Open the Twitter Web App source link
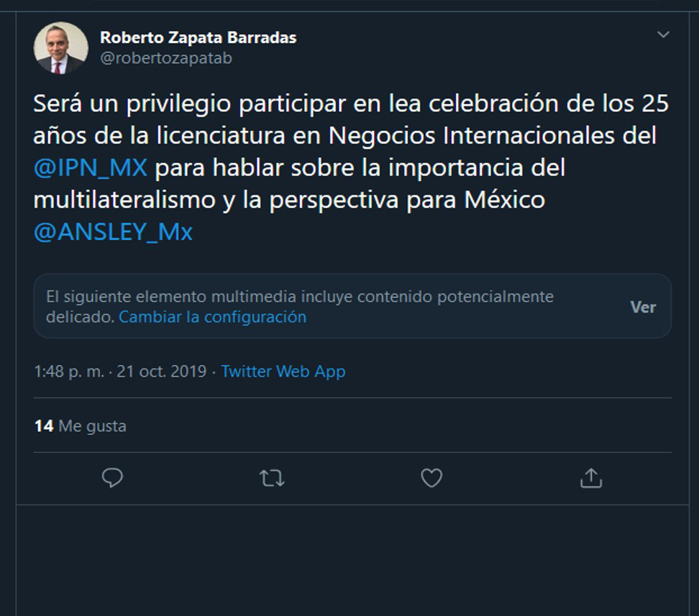The image size is (699, 616). [x=283, y=372]
